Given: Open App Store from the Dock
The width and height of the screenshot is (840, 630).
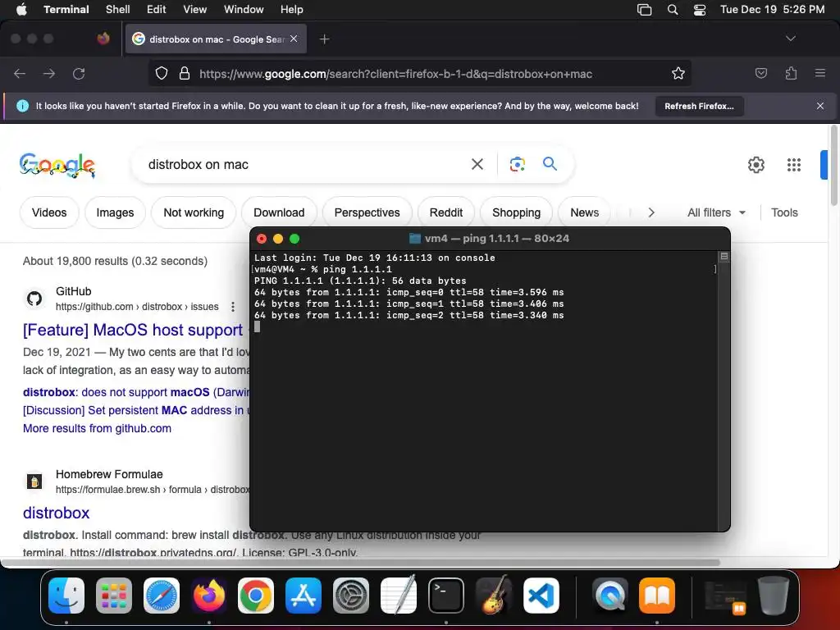Looking at the screenshot, I should pyautogui.click(x=304, y=596).
